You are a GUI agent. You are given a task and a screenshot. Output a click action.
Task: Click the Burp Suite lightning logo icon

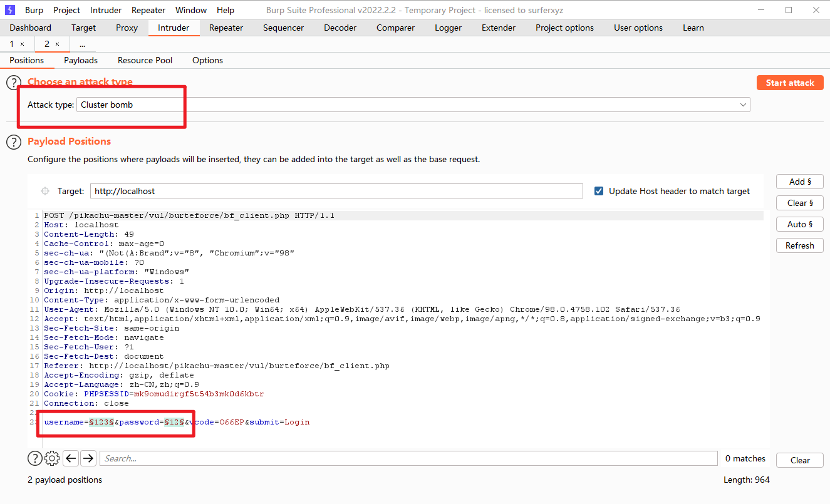pyautogui.click(x=10, y=10)
